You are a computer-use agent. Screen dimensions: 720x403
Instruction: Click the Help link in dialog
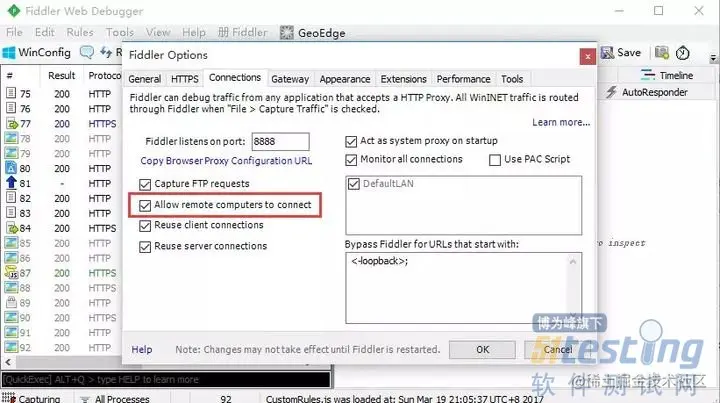pyautogui.click(x=142, y=349)
